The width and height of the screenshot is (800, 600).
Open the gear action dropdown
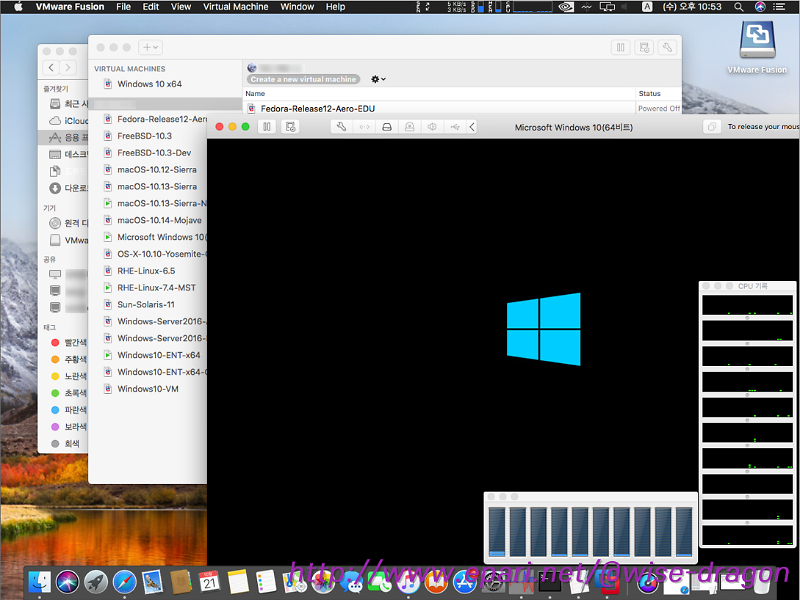[378, 79]
